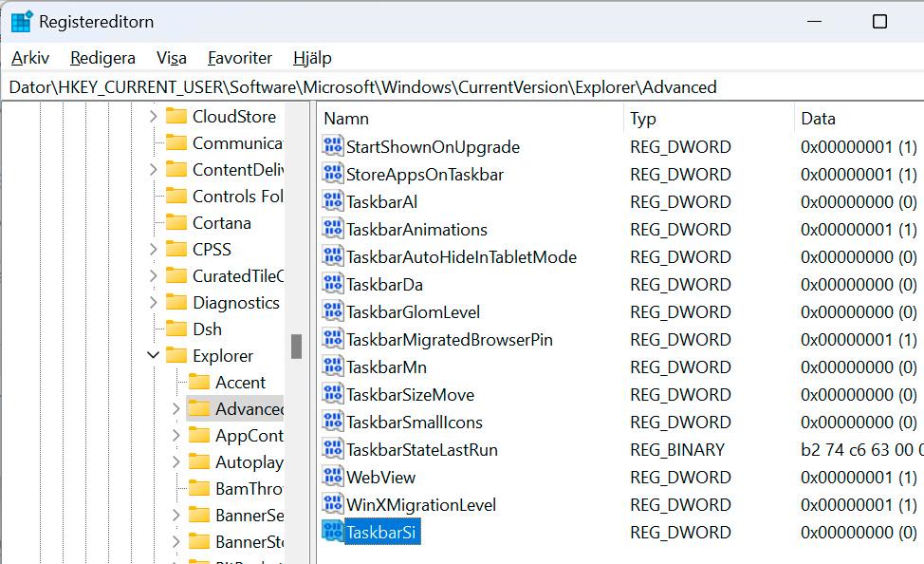The width and height of the screenshot is (924, 564).
Task: Click the TaskbarSi data value 0x00000000
Action: point(859,532)
